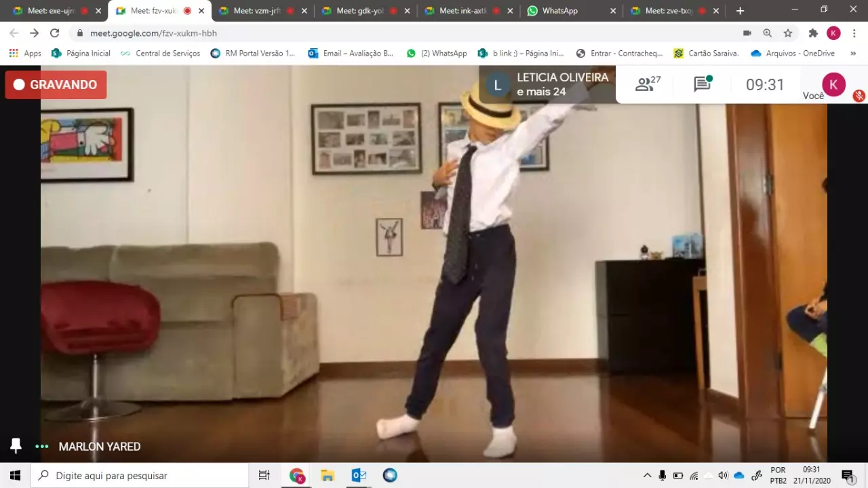This screenshot has width=868, height=488.
Task: Unpin Marlon Yared's video with the pin icon
Action: coord(16,446)
